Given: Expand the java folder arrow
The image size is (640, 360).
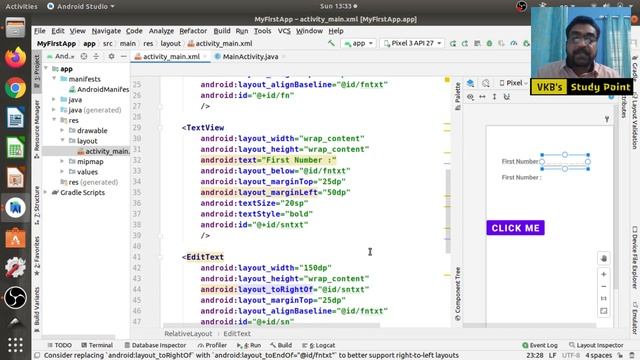Looking at the screenshot, I should click(x=54, y=99).
